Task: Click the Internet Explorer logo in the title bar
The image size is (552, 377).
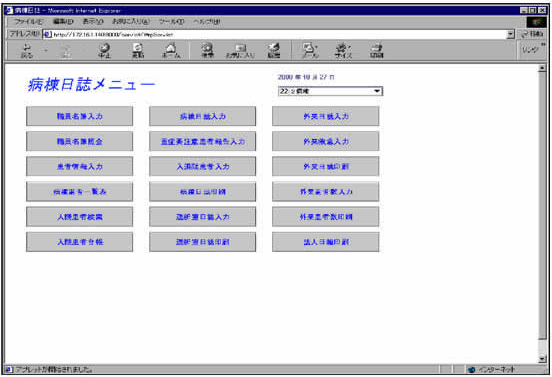Action: click(x=9, y=10)
